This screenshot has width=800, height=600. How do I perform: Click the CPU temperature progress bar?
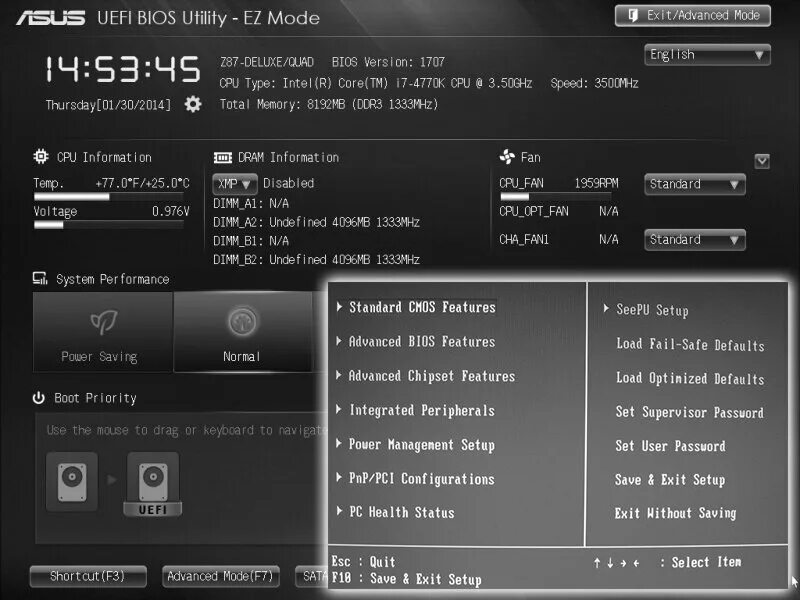tap(109, 197)
